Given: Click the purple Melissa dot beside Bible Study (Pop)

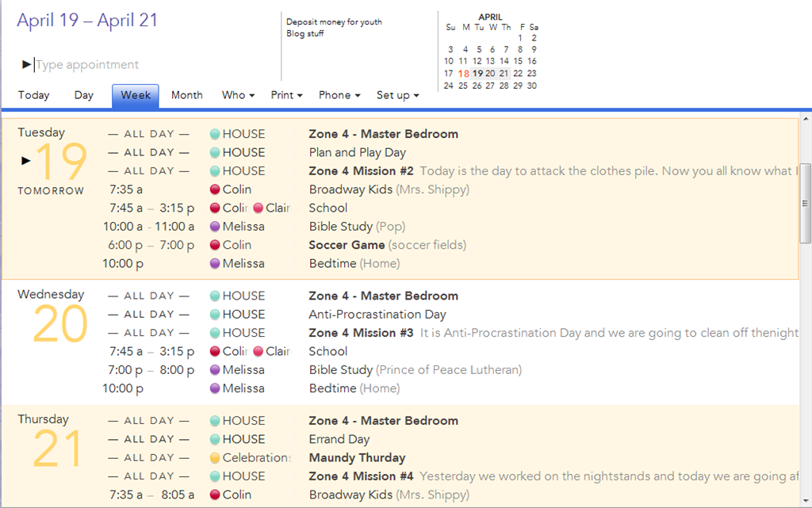Looking at the screenshot, I should pos(215,227).
